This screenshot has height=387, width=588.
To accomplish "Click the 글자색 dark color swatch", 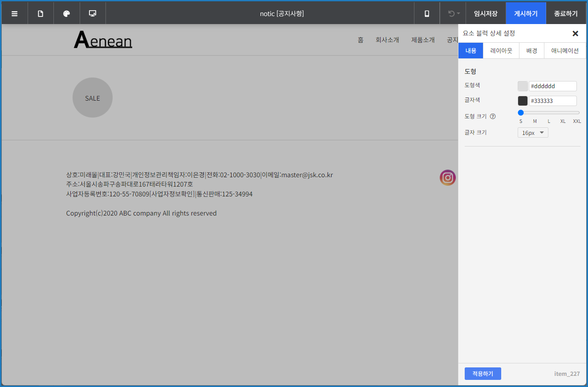I will click(523, 101).
